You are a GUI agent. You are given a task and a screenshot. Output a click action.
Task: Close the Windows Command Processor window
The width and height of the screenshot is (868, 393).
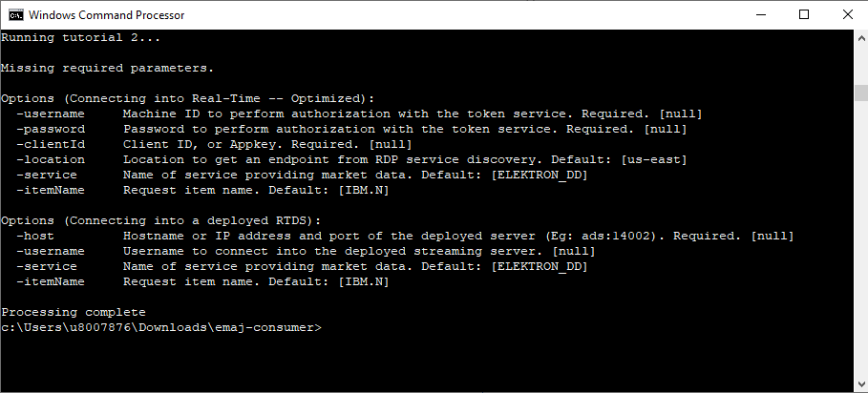(847, 15)
